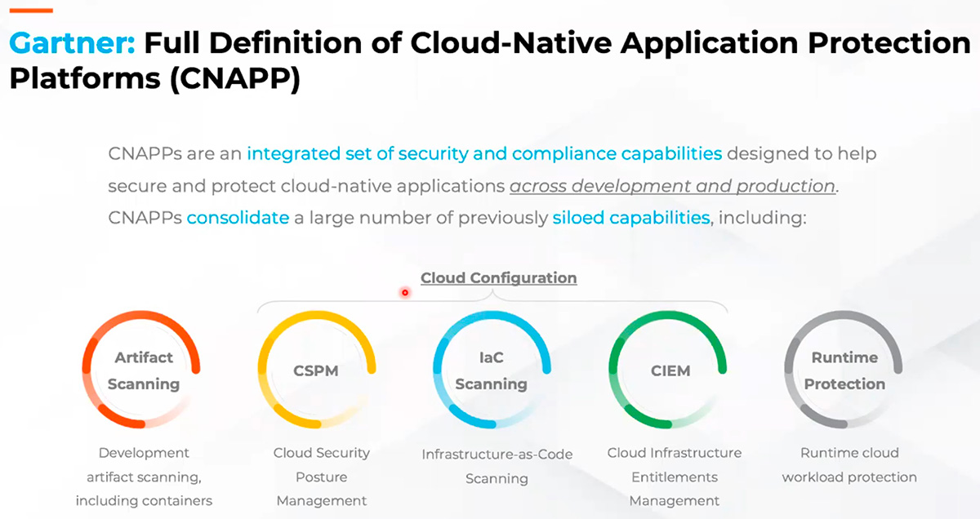Select the Artifact Scanning circle icon
The height and width of the screenshot is (519, 980).
143,371
